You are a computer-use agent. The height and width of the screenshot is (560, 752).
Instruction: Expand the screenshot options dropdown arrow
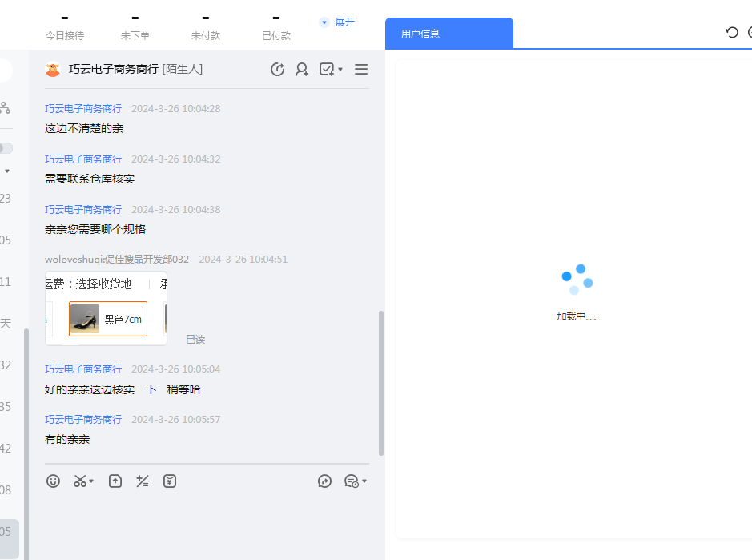91,481
